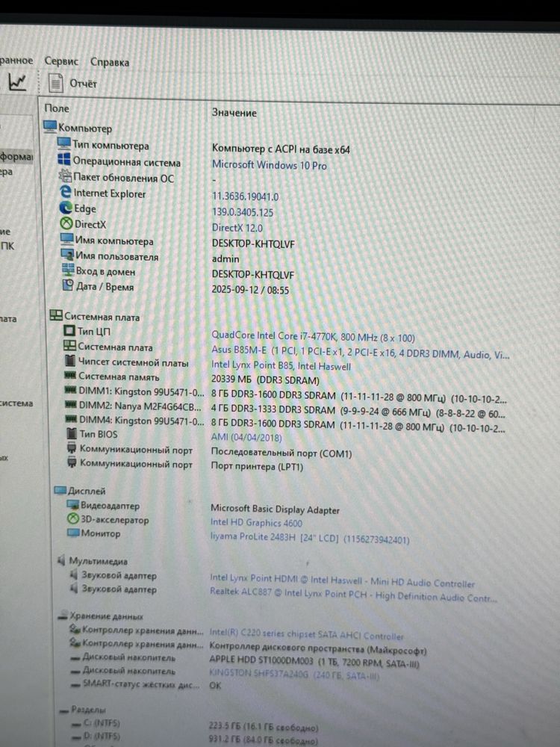Select the Хранение данных group header
Image resolution: width=560 pixels, height=747 pixels.
[106, 616]
